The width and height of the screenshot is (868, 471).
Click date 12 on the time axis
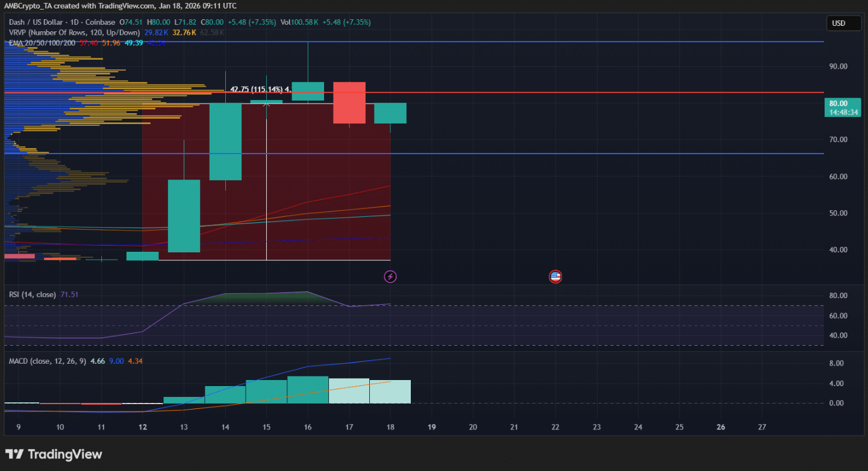pyautogui.click(x=143, y=427)
